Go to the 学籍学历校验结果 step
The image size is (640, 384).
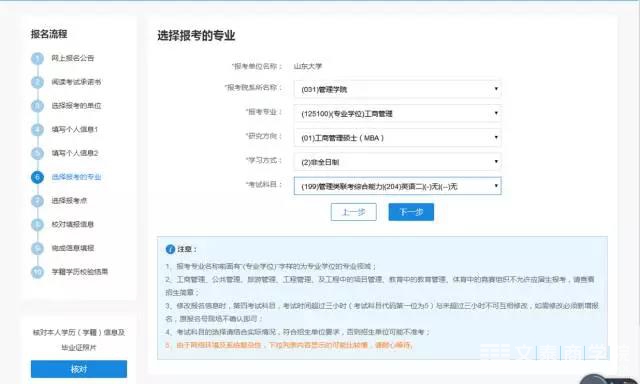80,271
